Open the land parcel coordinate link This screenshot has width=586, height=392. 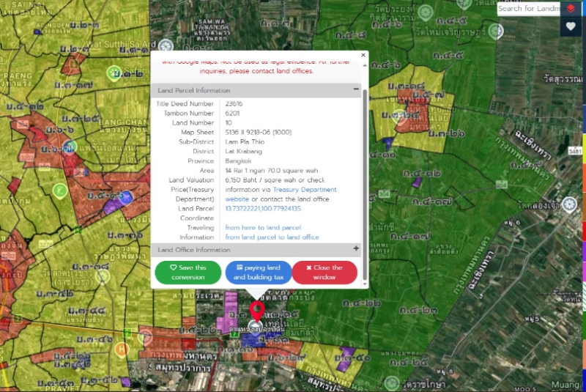click(263, 209)
